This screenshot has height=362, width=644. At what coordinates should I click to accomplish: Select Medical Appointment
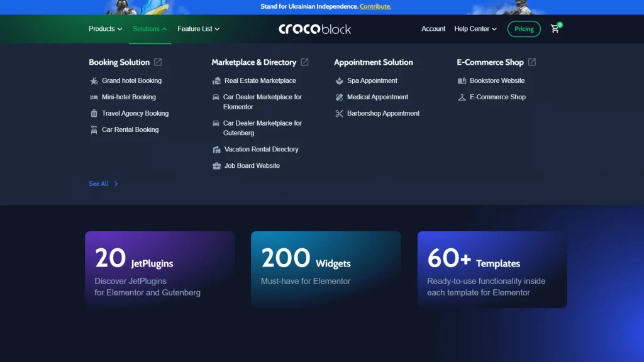377,97
